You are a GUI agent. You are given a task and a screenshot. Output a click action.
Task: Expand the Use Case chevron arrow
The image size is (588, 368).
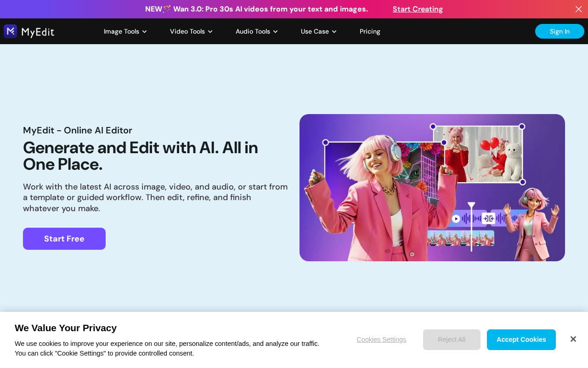click(x=334, y=32)
